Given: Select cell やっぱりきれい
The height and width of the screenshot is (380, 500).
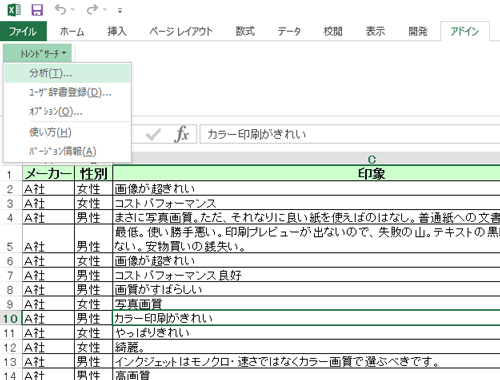Looking at the screenshot, I should 306,333.
